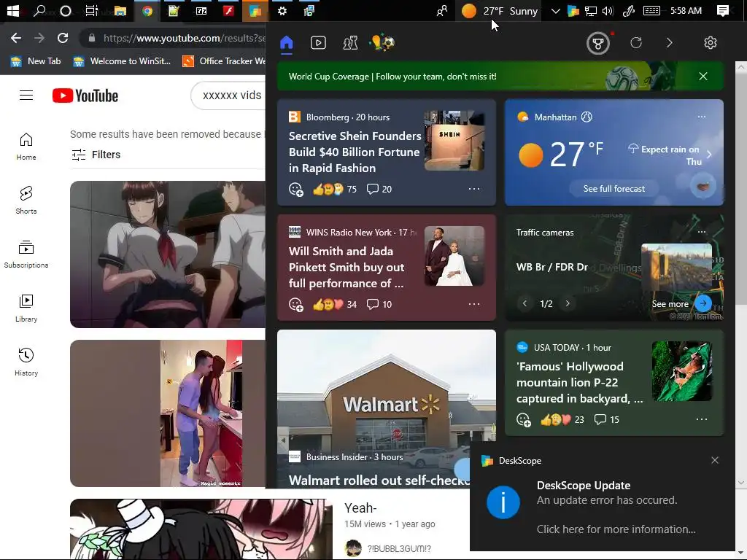This screenshot has width=747, height=560.
Task: Select the widget chess Play tab
Action: click(x=350, y=43)
